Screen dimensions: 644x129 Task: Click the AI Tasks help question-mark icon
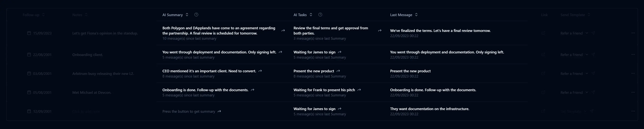click(x=320, y=15)
